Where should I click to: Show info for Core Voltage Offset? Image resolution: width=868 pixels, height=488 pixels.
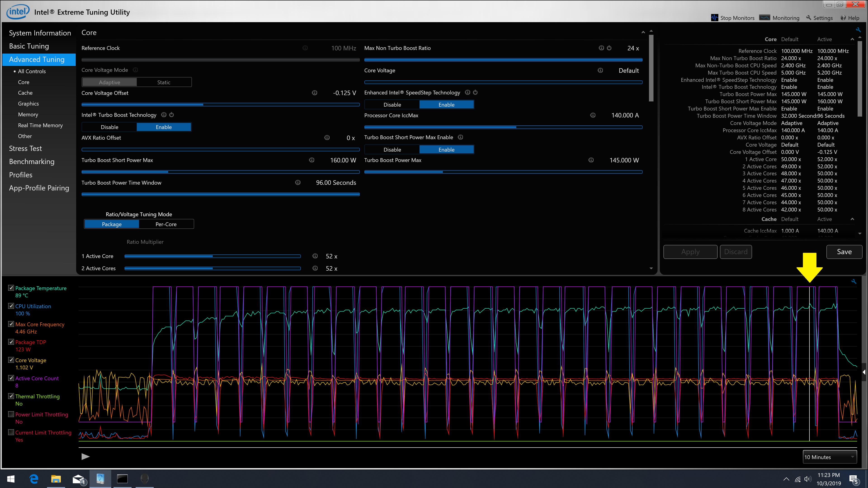coord(314,93)
